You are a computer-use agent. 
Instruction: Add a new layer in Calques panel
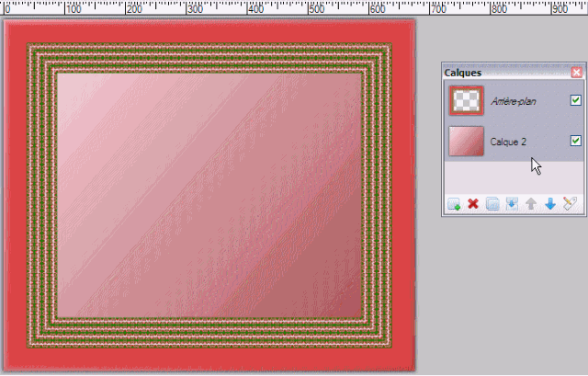click(x=454, y=203)
